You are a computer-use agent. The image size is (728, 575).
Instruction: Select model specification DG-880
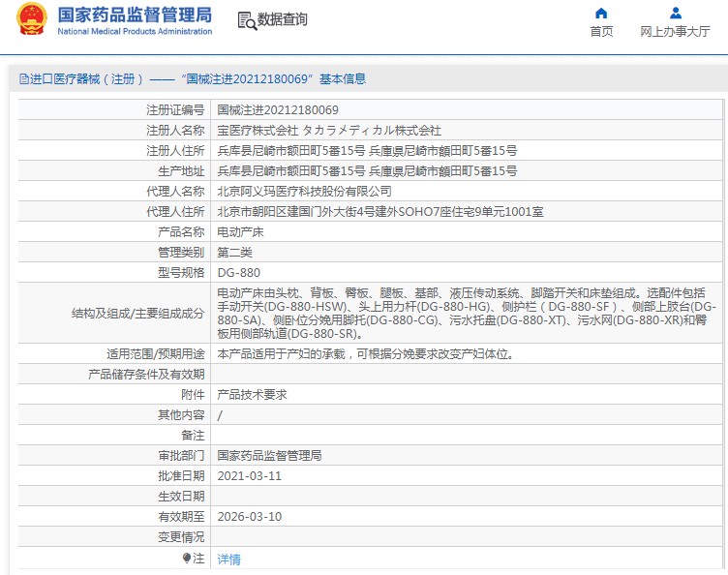point(239,272)
